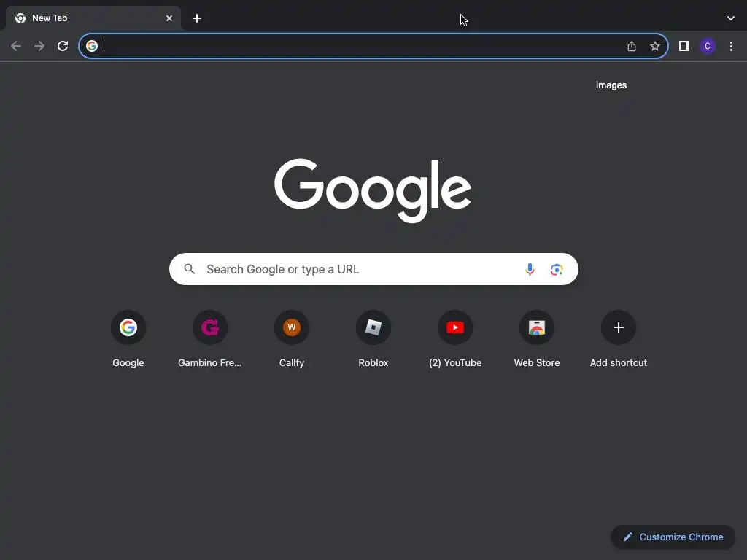The width and height of the screenshot is (747, 560).
Task: Open the Roblox shortcut
Action: coord(373,340)
